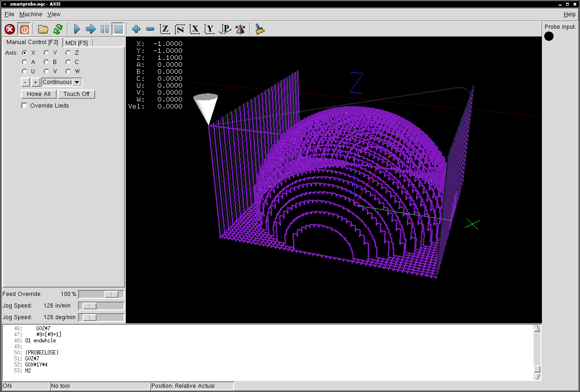Select axis V radio button

pos(46,71)
